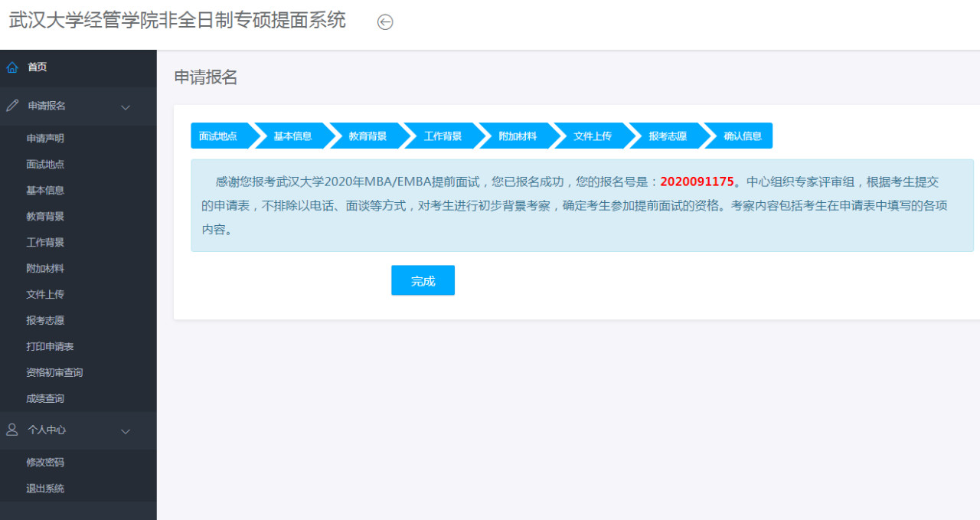The image size is (980, 520).
Task: Open 资格初审查询 in the sidebar
Action: pyautogui.click(x=54, y=373)
